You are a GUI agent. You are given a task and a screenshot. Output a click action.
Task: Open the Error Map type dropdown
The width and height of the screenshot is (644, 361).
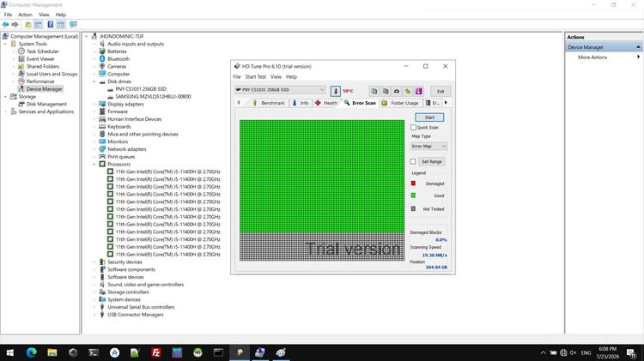(428, 146)
